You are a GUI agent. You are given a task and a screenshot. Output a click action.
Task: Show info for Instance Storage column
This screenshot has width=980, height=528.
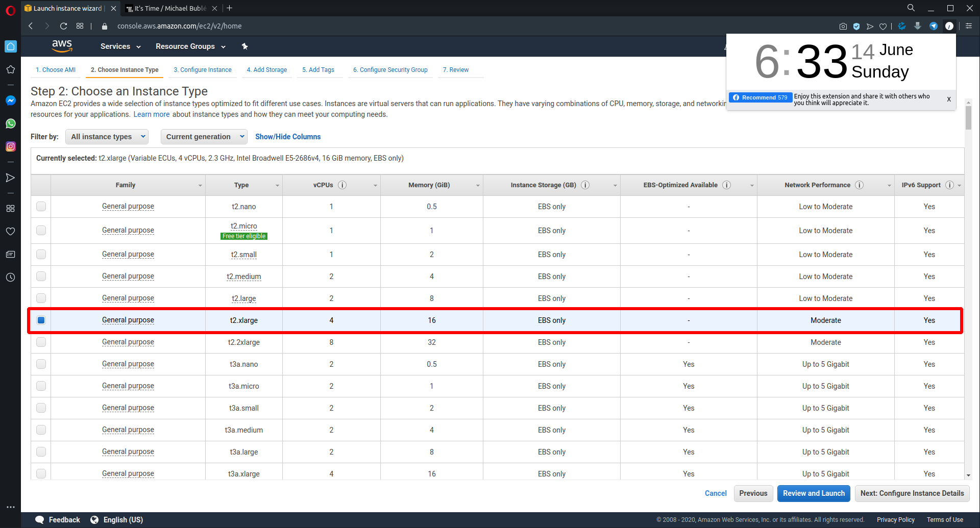tap(585, 185)
